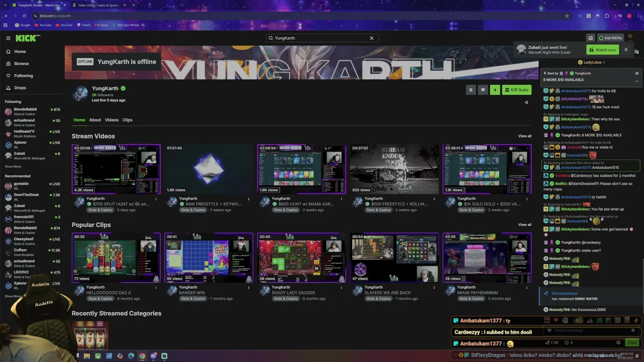Click the YungKarth channel avatar
Screen dimensions: 644x362
(80, 94)
